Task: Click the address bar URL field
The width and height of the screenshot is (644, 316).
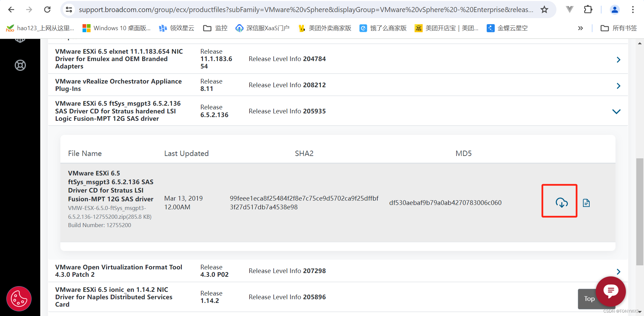Action: click(306, 10)
